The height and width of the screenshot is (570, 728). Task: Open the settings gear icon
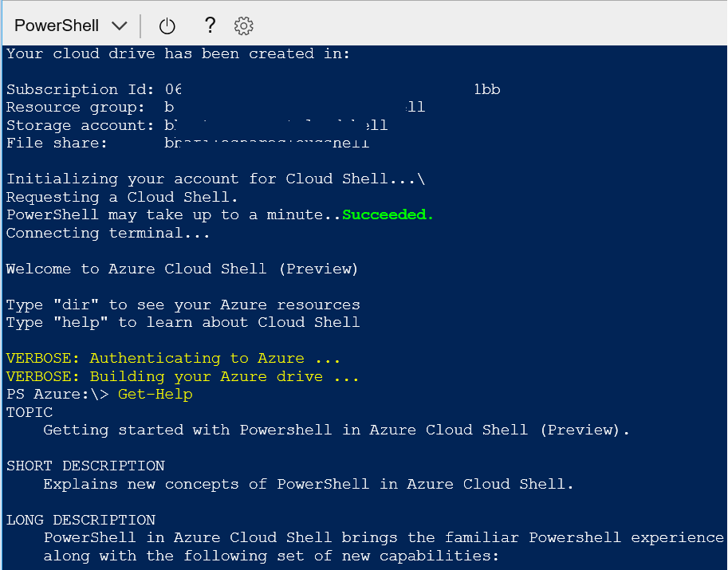244,26
